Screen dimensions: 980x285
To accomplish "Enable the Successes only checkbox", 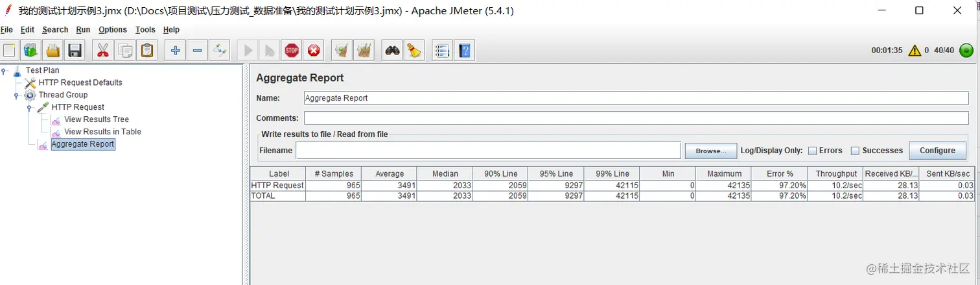I will [x=855, y=151].
